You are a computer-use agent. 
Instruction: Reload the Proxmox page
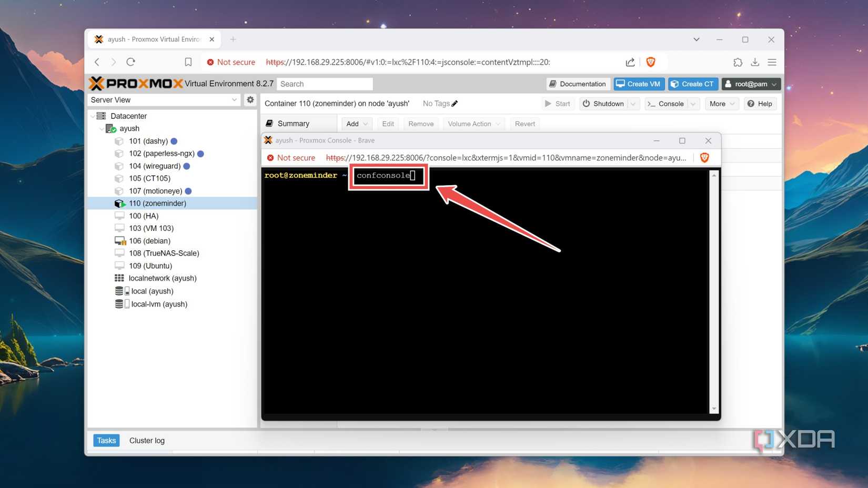point(131,62)
